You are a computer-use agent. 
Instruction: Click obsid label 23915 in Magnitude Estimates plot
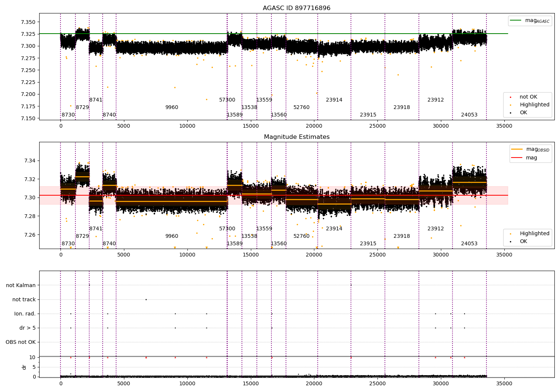tap(368, 244)
